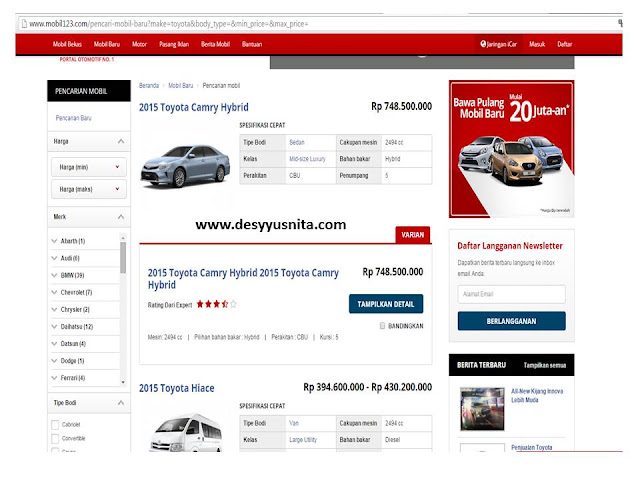Open the Mobil Bekas menu
Image resolution: width=640 pixels, height=480 pixels.
[x=67, y=44]
